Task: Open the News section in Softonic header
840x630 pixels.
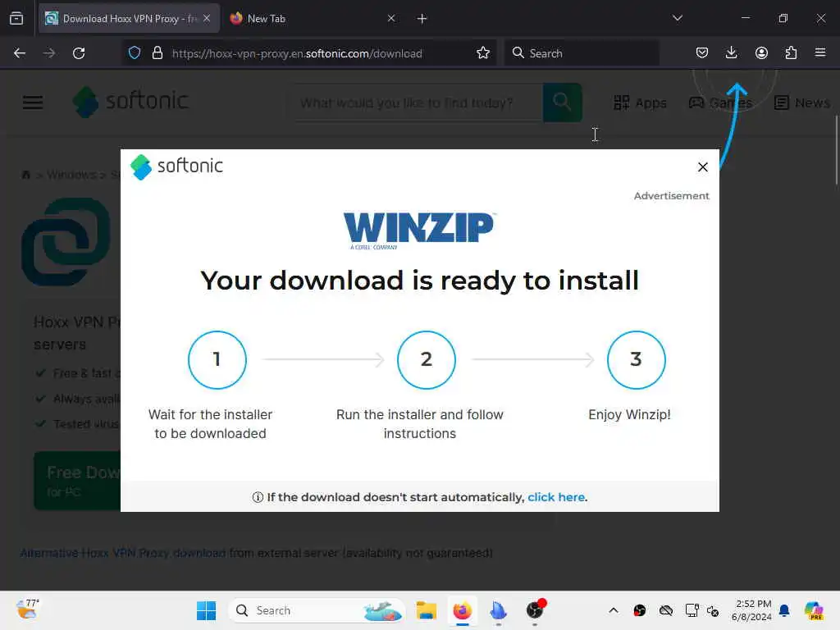Action: (802, 103)
